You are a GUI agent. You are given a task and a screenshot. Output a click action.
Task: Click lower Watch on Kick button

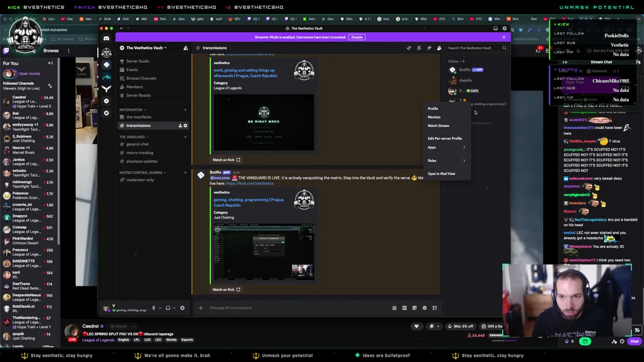(x=226, y=290)
